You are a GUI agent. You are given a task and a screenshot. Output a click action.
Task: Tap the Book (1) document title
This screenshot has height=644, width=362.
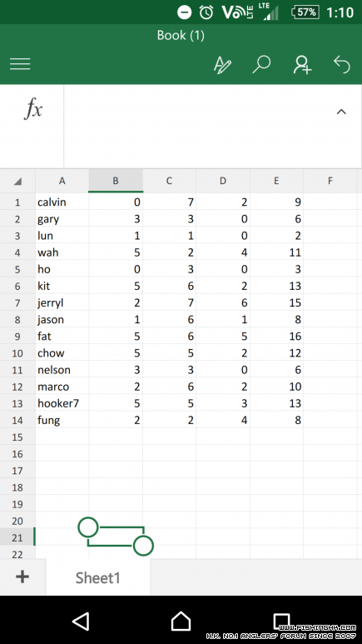pos(181,35)
